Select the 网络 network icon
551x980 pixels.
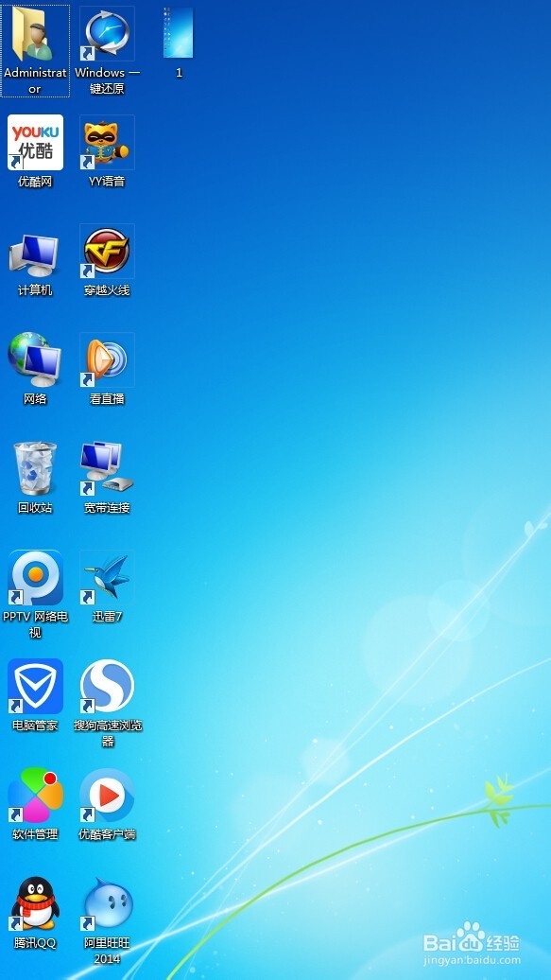(x=35, y=360)
